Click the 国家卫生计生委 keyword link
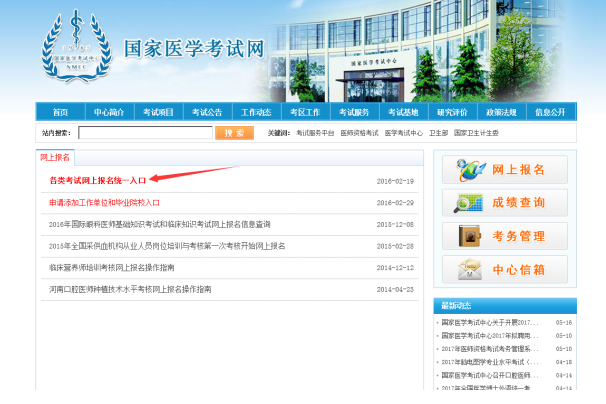Viewport: 606px width, 404px height. tap(476, 133)
